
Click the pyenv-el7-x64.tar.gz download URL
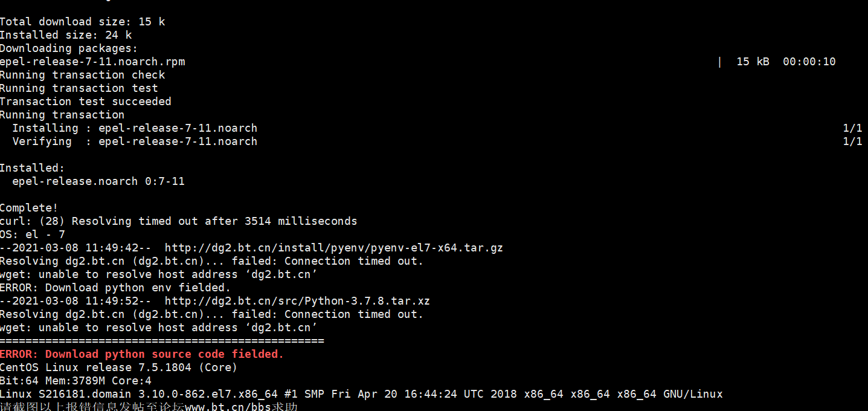pos(333,248)
